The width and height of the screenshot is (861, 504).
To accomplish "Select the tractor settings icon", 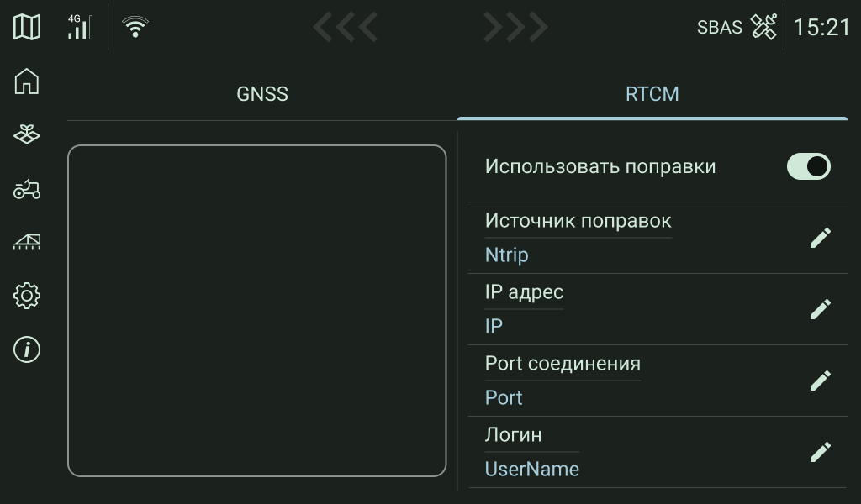I will (26, 190).
